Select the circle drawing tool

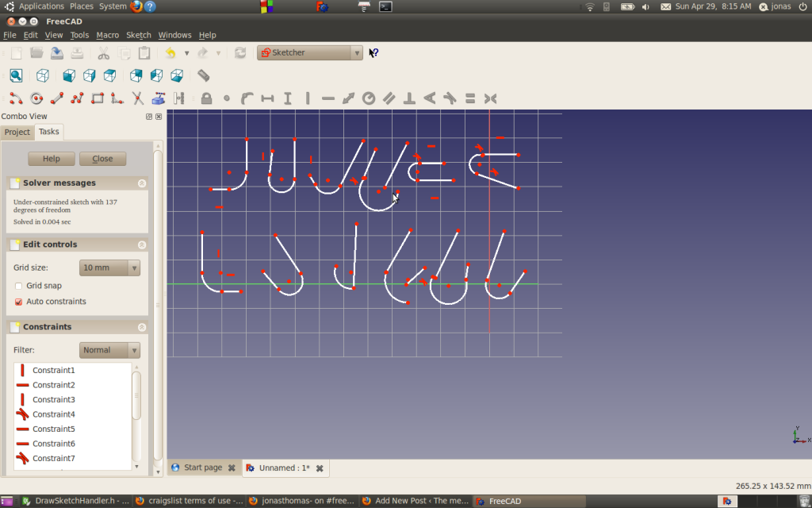[36, 98]
